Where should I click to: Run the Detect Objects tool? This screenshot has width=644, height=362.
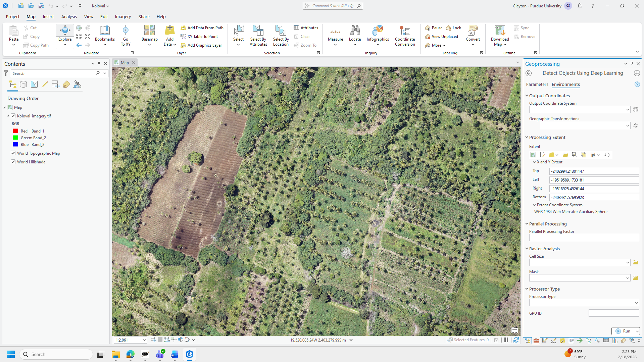(623, 331)
